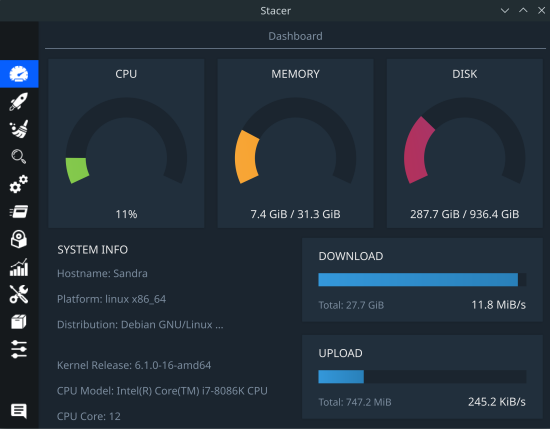The image size is (550, 429).
Task: Click the CPU panel title
Action: pos(126,74)
